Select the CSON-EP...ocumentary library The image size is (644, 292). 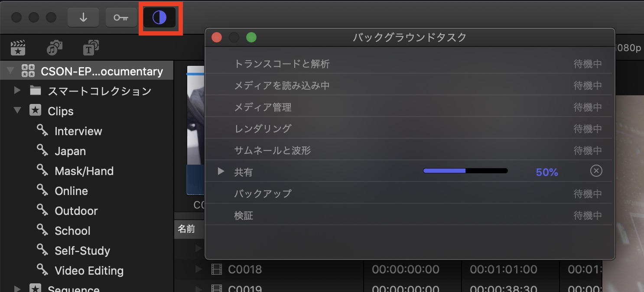pyautogui.click(x=87, y=71)
